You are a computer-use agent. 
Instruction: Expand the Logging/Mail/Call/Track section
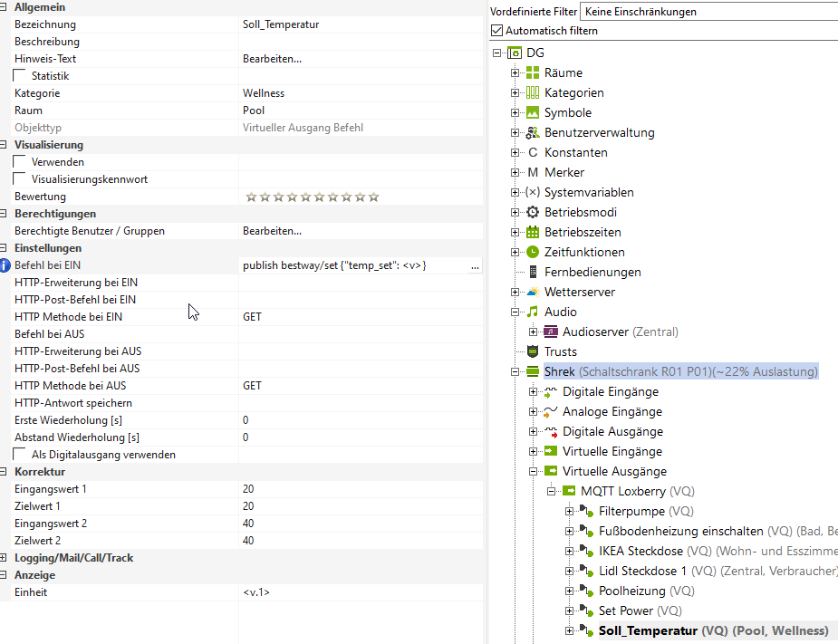5,558
